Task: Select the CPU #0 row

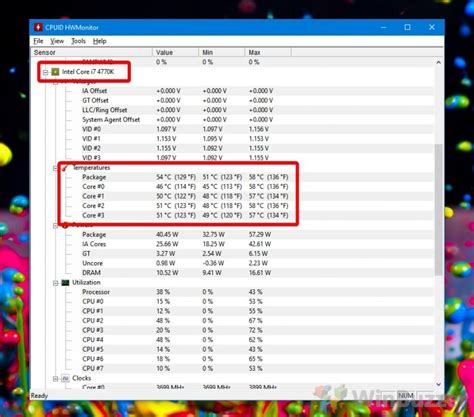Action: (x=233, y=301)
